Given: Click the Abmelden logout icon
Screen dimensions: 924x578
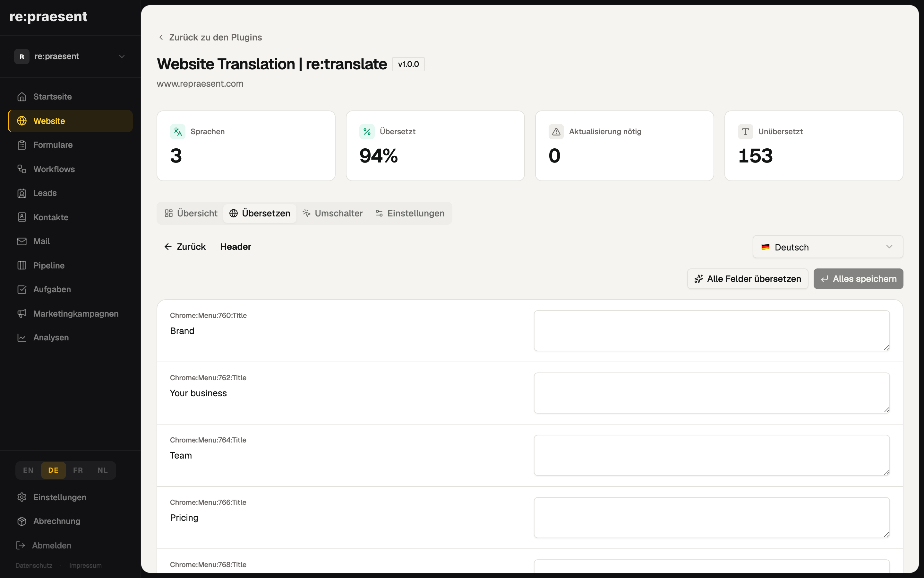Looking at the screenshot, I should click(x=21, y=545).
